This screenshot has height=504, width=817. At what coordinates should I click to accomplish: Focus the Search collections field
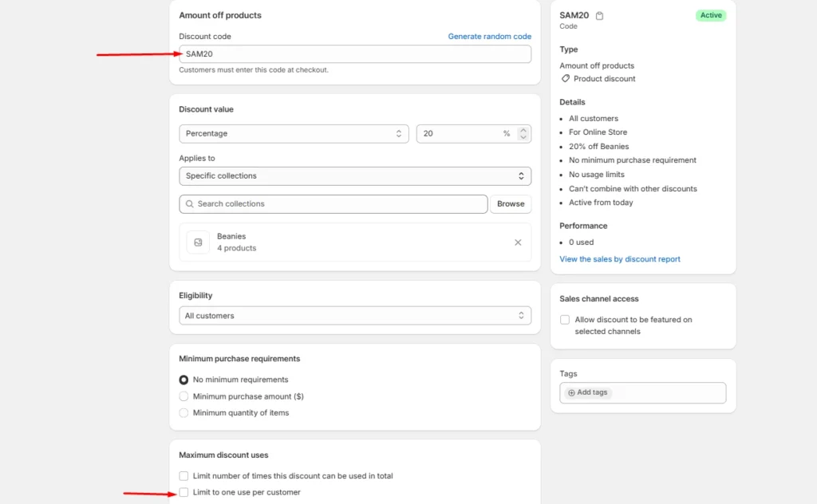point(334,204)
